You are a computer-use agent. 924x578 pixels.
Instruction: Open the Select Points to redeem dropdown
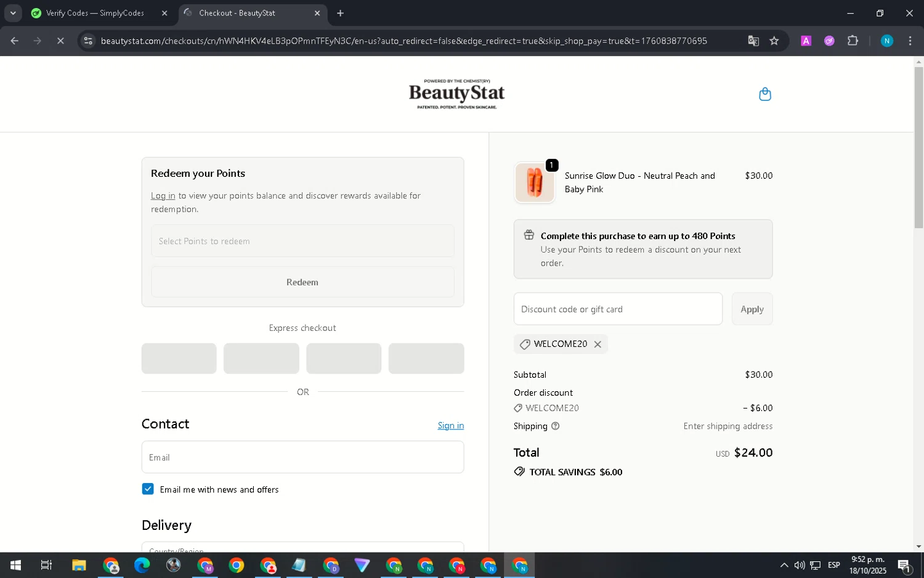(302, 241)
